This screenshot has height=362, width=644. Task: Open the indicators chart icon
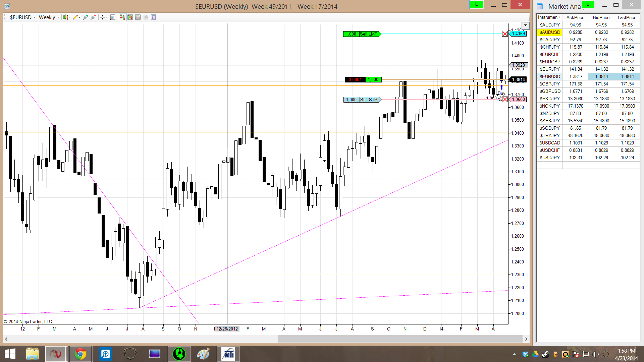(x=138, y=17)
